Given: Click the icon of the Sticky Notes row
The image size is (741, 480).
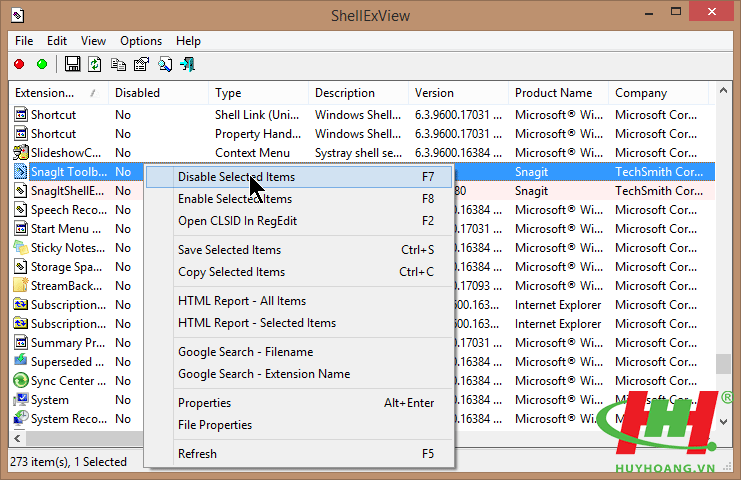Looking at the screenshot, I should 20,248.
